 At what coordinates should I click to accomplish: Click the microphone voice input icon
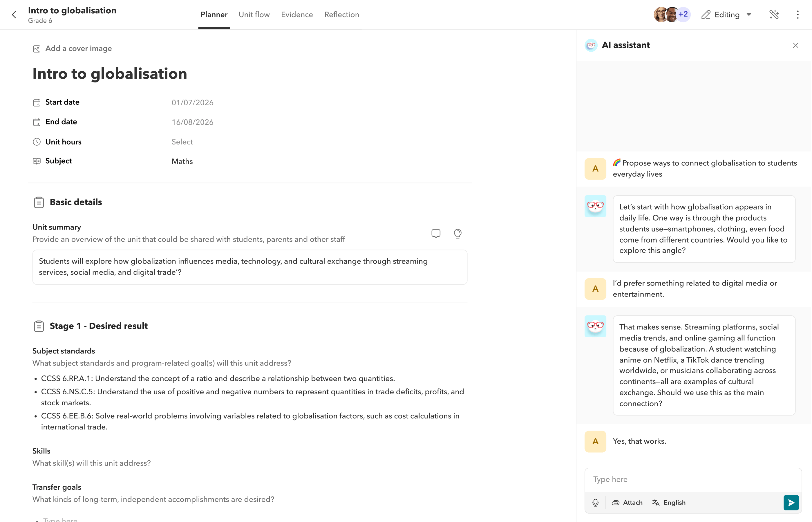(x=596, y=502)
